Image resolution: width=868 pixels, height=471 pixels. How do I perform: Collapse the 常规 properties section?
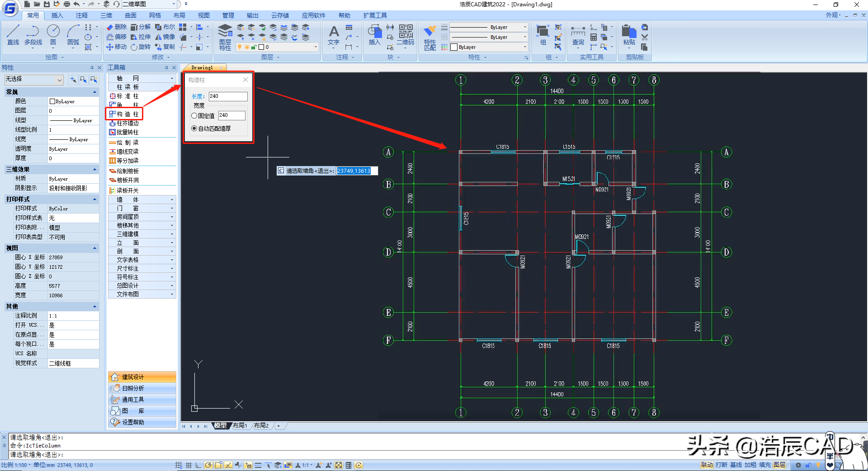click(x=95, y=92)
